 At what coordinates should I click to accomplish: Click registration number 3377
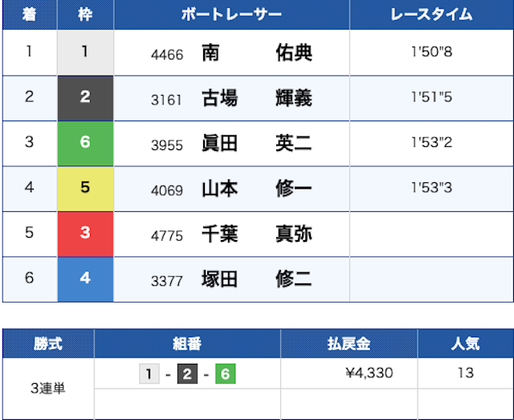(167, 280)
